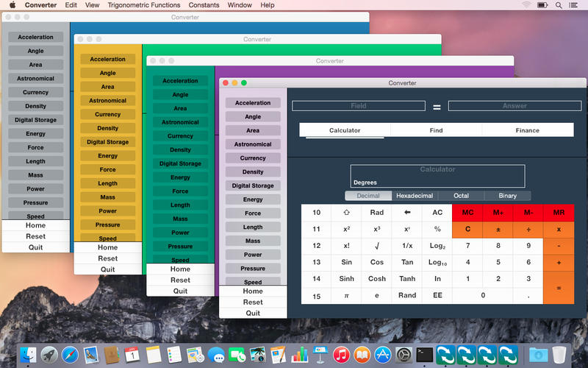Open Contacts book in the dock

[112, 355]
